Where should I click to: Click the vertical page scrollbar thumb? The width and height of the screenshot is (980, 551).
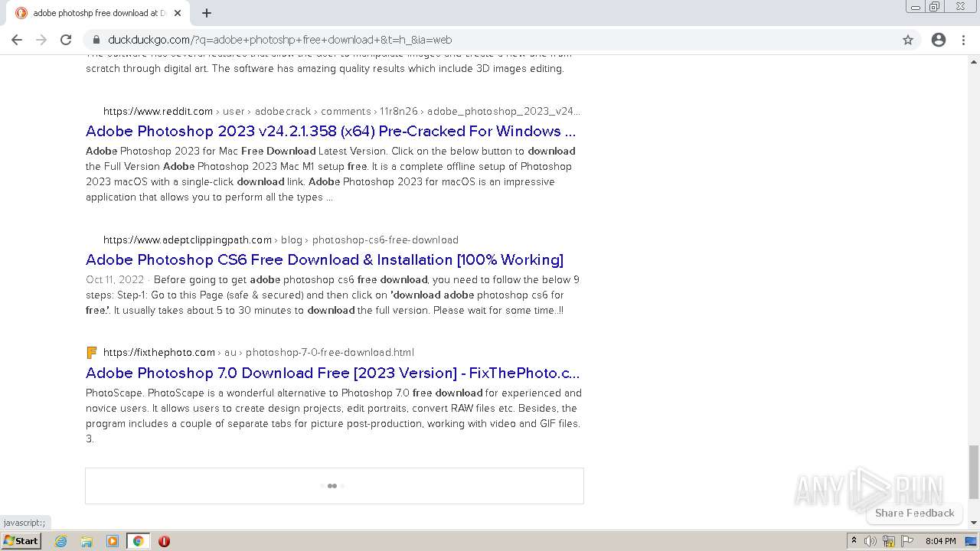pyautogui.click(x=974, y=472)
